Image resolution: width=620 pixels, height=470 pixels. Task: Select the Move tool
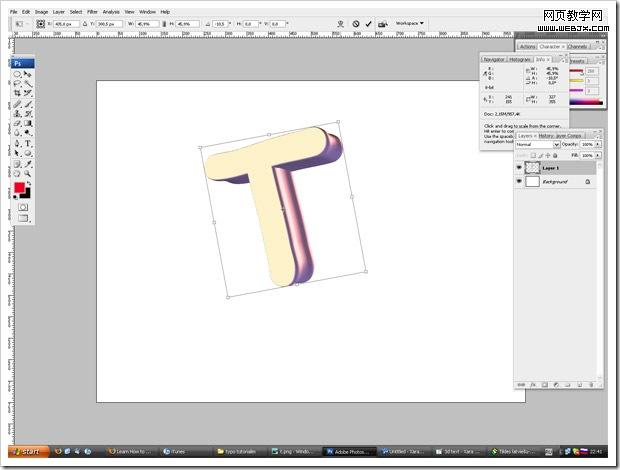coord(28,74)
